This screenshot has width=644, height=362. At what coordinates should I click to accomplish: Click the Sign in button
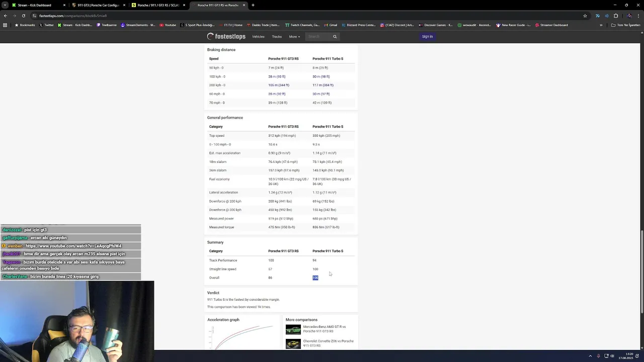427,36
